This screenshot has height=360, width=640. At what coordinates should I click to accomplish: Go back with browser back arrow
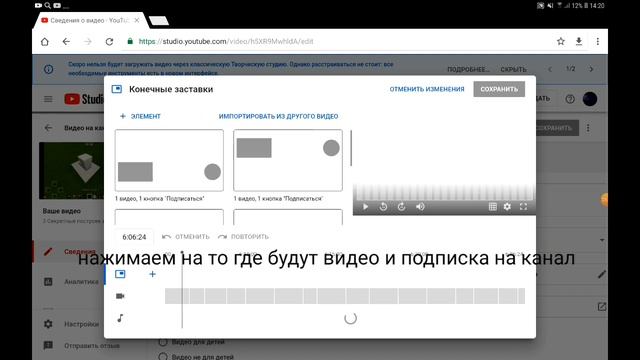coord(66,41)
